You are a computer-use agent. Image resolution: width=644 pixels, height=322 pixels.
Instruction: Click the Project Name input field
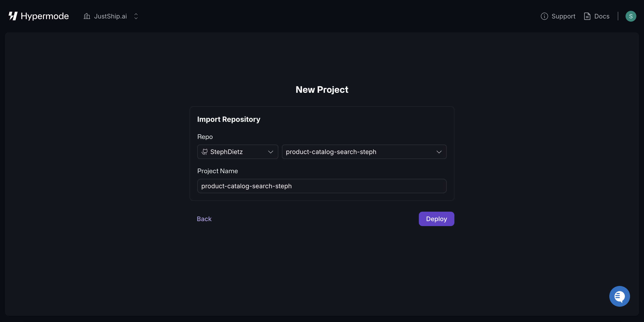pyautogui.click(x=322, y=186)
